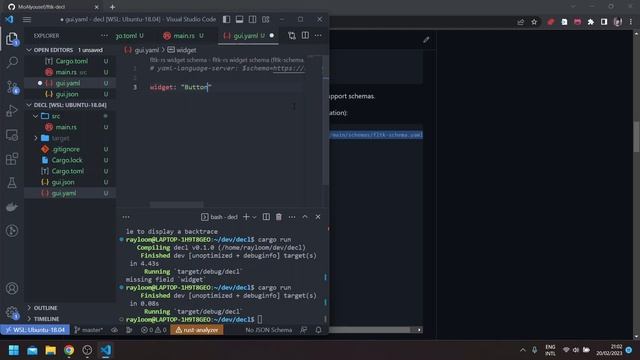Open terminal launch profile dropdown arrow
The height and width of the screenshot is (360, 640).
click(254, 217)
